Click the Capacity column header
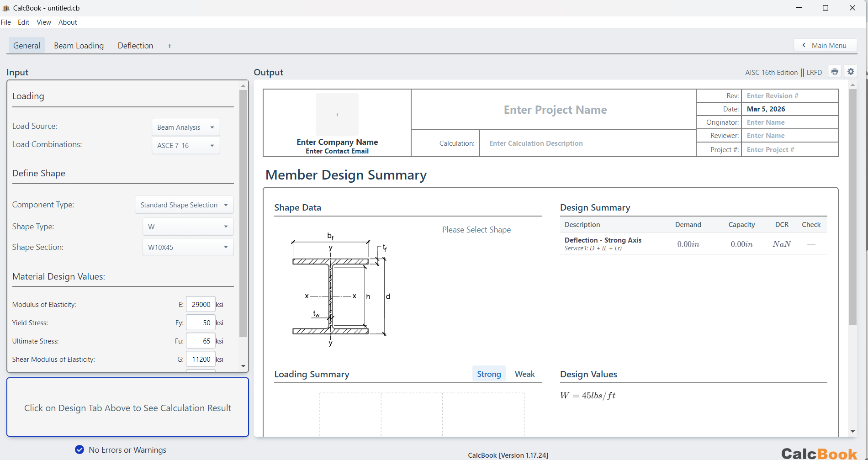This screenshot has width=868, height=460. click(741, 225)
